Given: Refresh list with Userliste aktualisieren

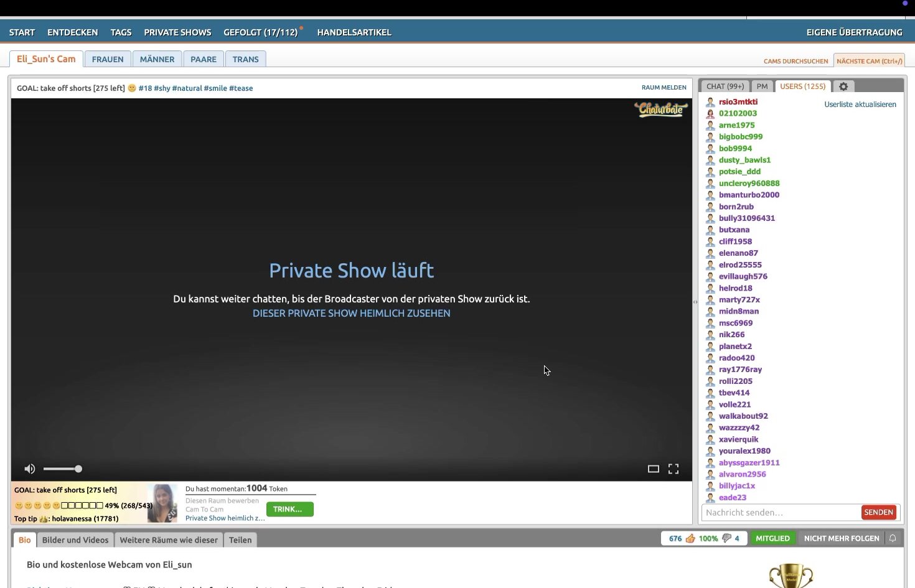Looking at the screenshot, I should pos(860,105).
